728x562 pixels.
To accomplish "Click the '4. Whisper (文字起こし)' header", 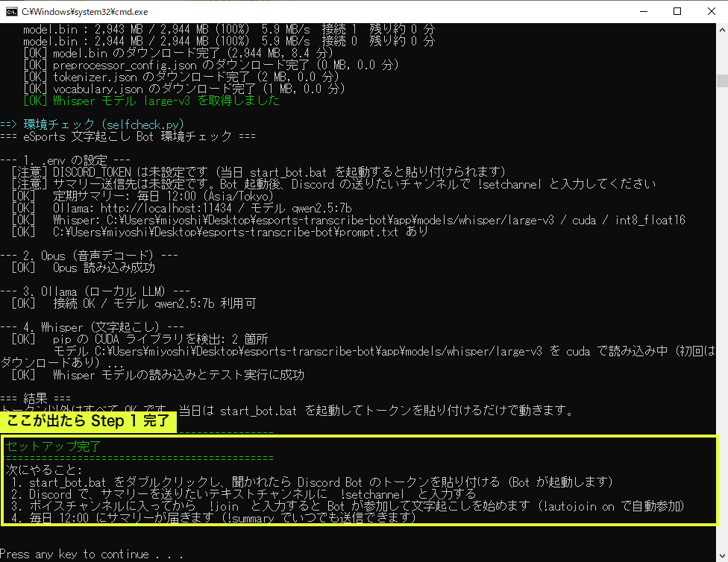I will pyautogui.click(x=92, y=328).
